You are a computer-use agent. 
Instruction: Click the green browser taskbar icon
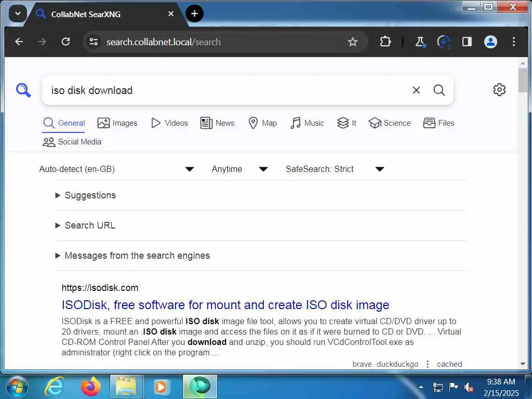tap(200, 387)
